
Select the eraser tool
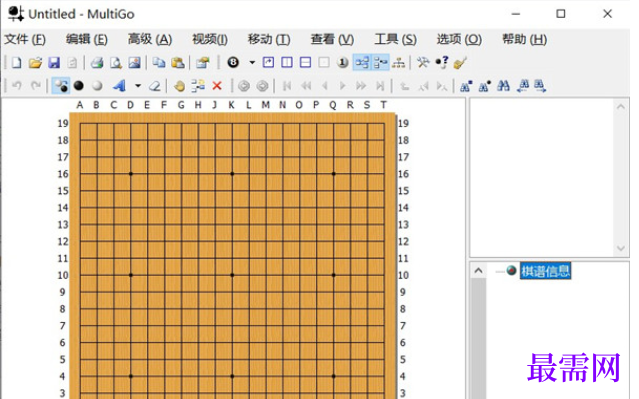pos(154,86)
